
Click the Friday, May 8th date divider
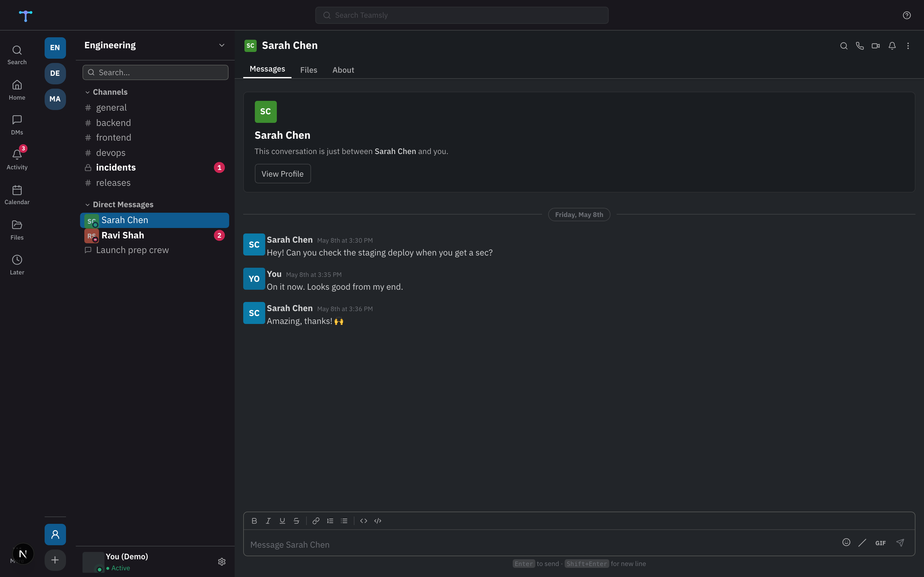579,215
